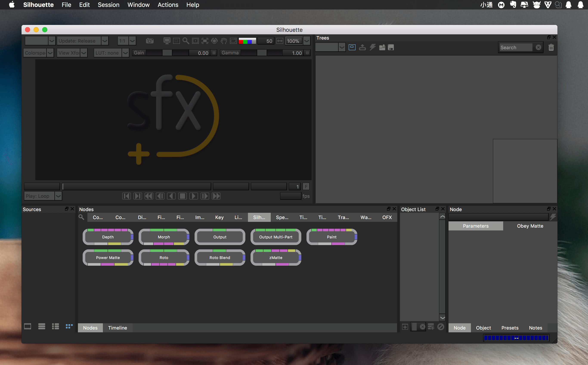The width and height of the screenshot is (588, 365).
Task: Click the zMatte node button
Action: coord(276,258)
